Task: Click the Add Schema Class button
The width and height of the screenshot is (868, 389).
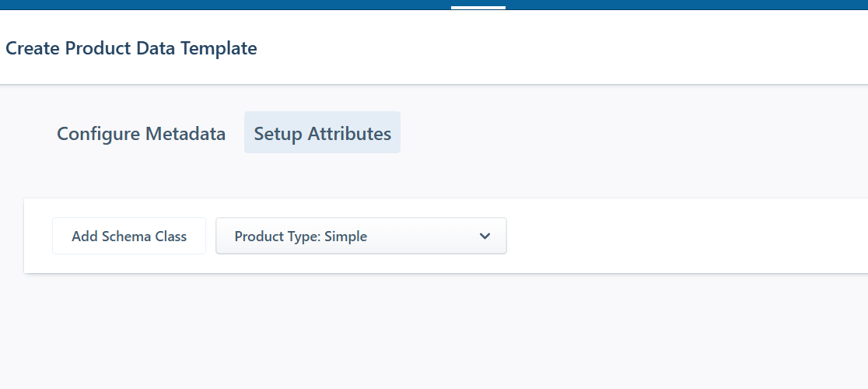Action: click(x=129, y=236)
